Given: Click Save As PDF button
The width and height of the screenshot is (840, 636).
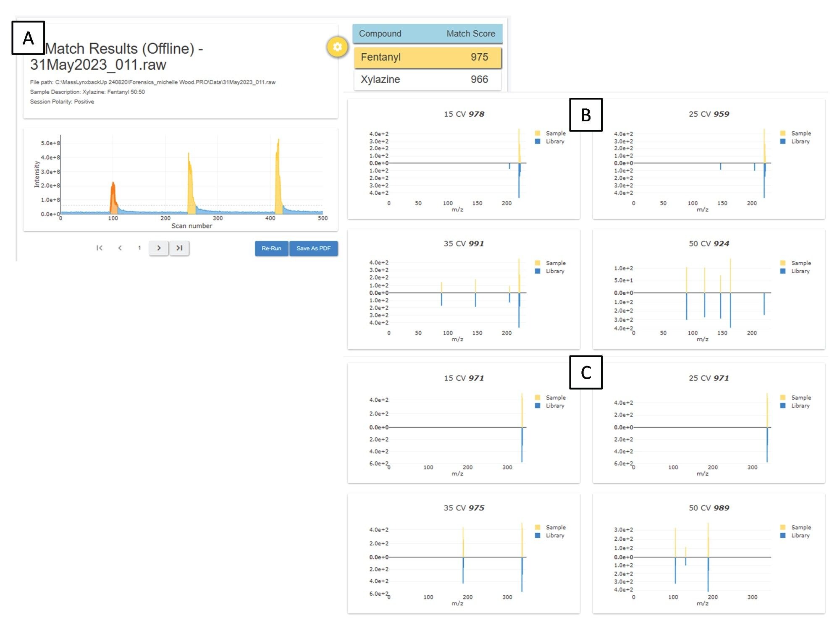Looking at the screenshot, I should pos(313,249).
